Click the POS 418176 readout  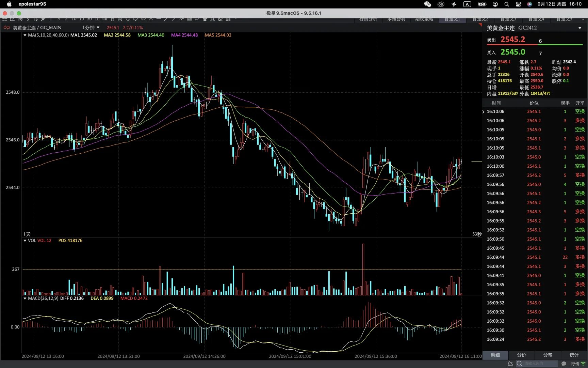70,241
